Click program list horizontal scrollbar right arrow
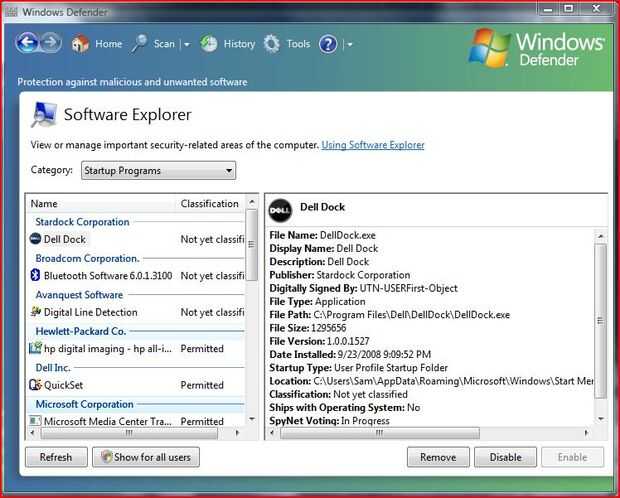 click(x=237, y=433)
